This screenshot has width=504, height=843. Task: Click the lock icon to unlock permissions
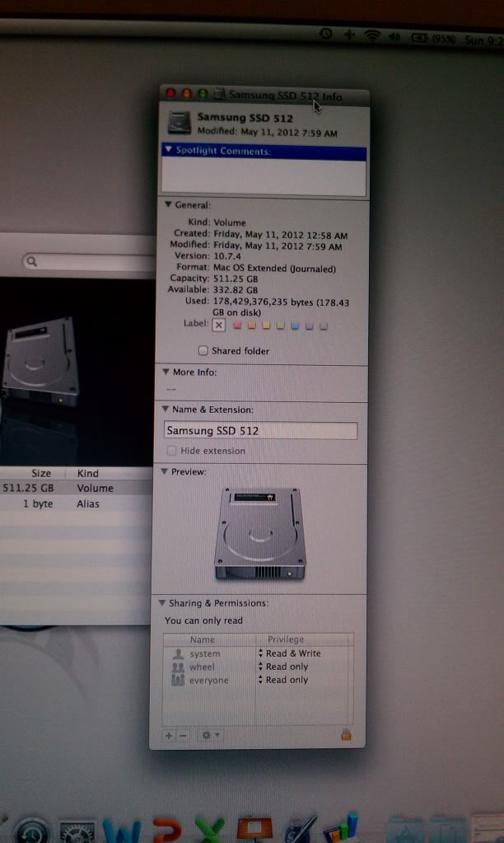(346, 734)
